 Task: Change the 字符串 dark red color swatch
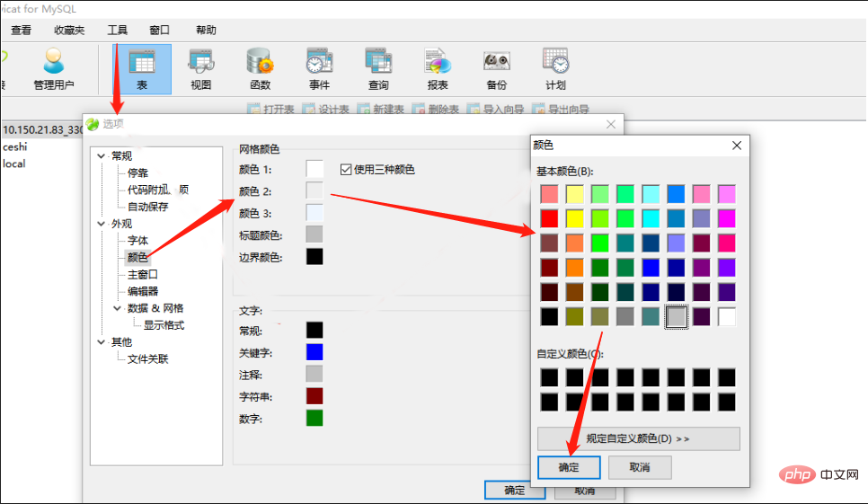(x=314, y=396)
